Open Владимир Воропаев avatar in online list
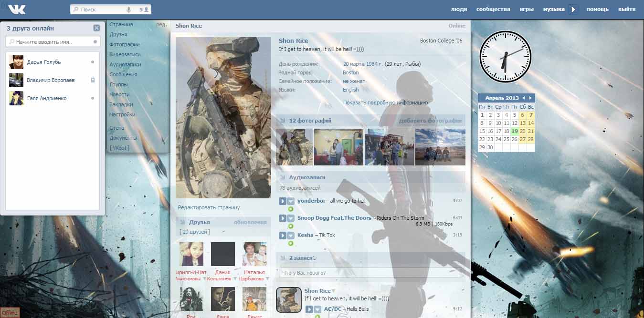 tap(16, 80)
